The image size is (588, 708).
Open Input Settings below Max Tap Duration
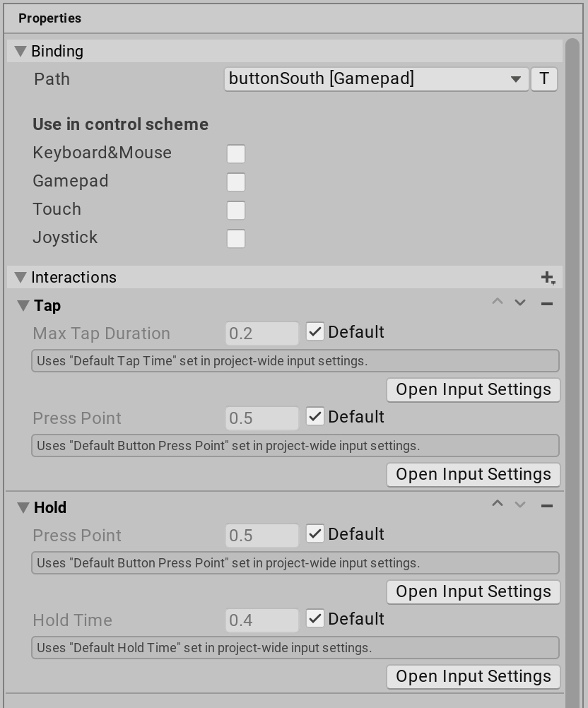[473, 389]
